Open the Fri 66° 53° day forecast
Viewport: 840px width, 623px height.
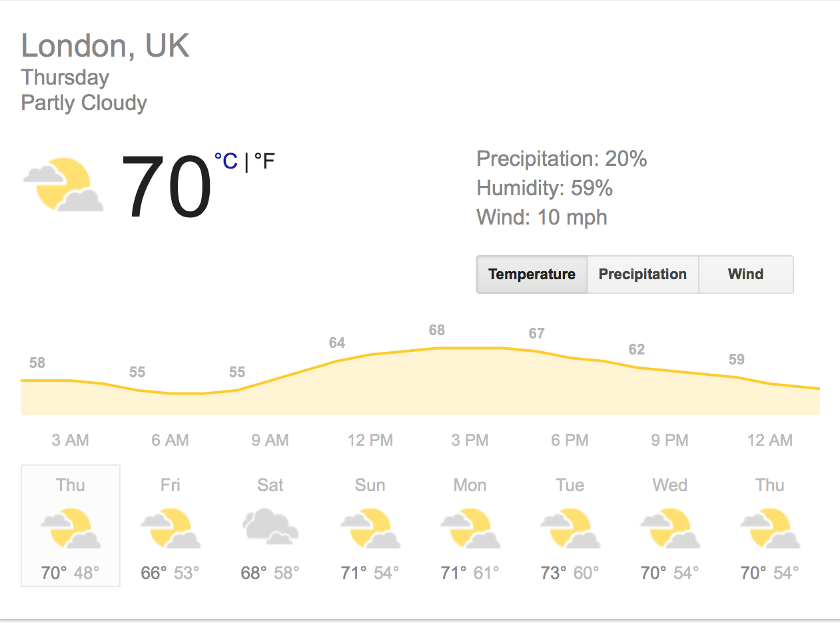point(171,526)
